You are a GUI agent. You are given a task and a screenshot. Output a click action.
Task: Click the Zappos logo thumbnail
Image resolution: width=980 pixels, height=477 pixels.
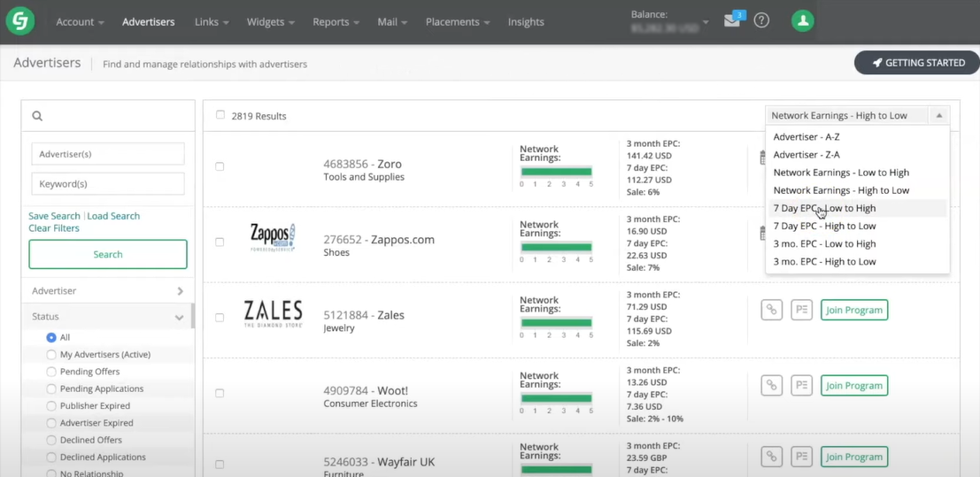tap(273, 237)
